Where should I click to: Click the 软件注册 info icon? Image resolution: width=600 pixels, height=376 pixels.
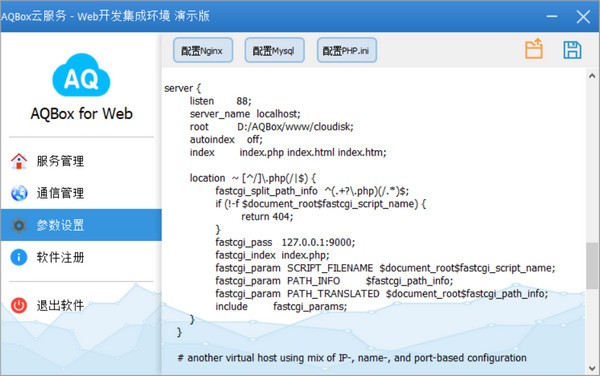tap(19, 257)
